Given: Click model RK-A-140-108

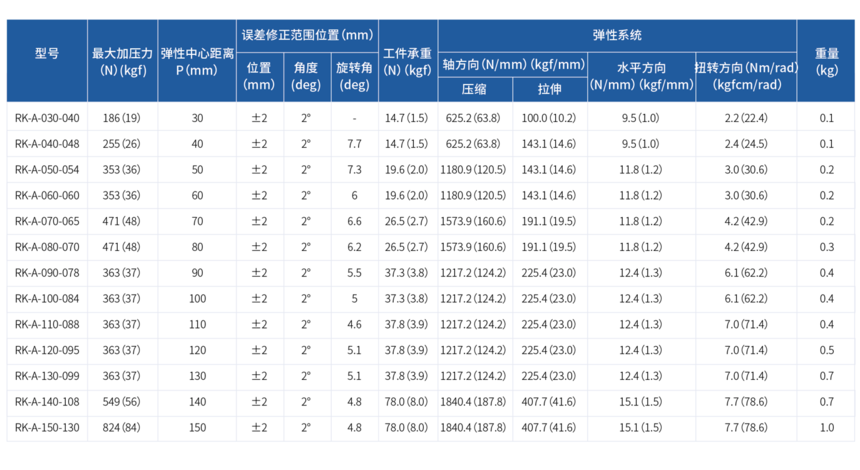Looking at the screenshot, I should click(47, 401).
